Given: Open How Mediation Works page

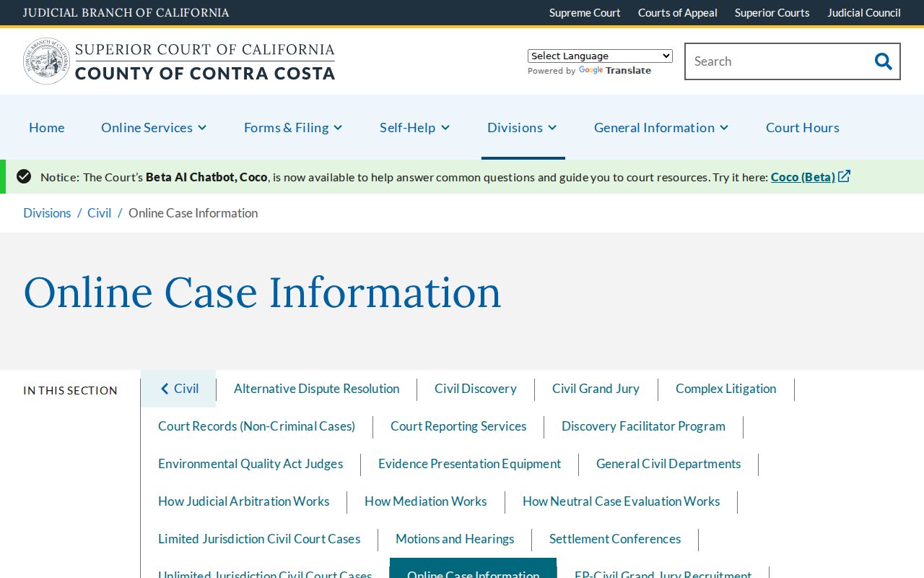Looking at the screenshot, I should [426, 501].
